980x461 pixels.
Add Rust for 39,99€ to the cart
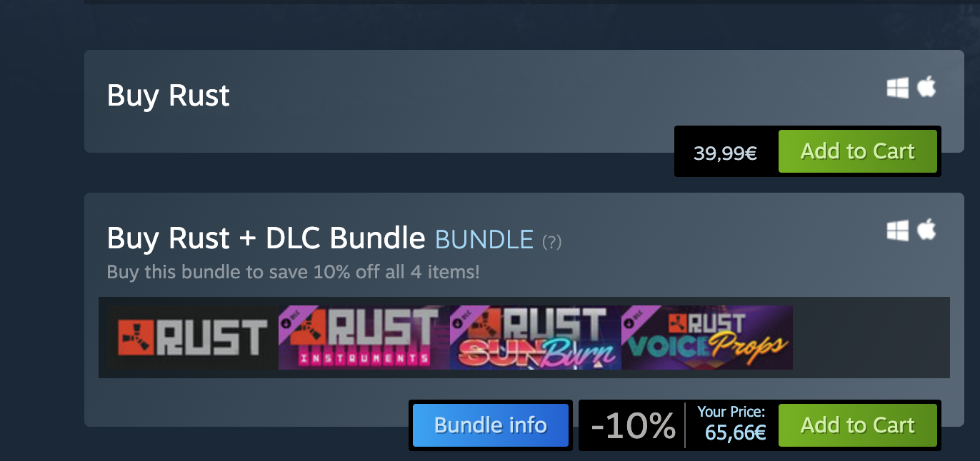(857, 151)
